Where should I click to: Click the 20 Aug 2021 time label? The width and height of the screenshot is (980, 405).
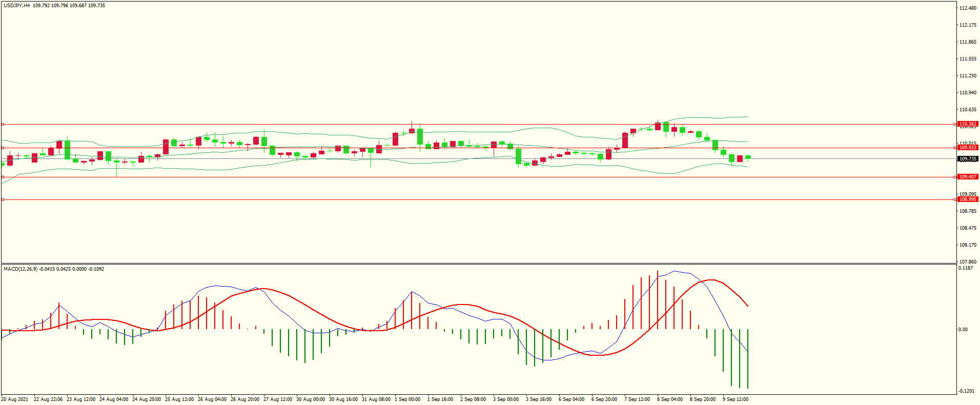click(15, 399)
